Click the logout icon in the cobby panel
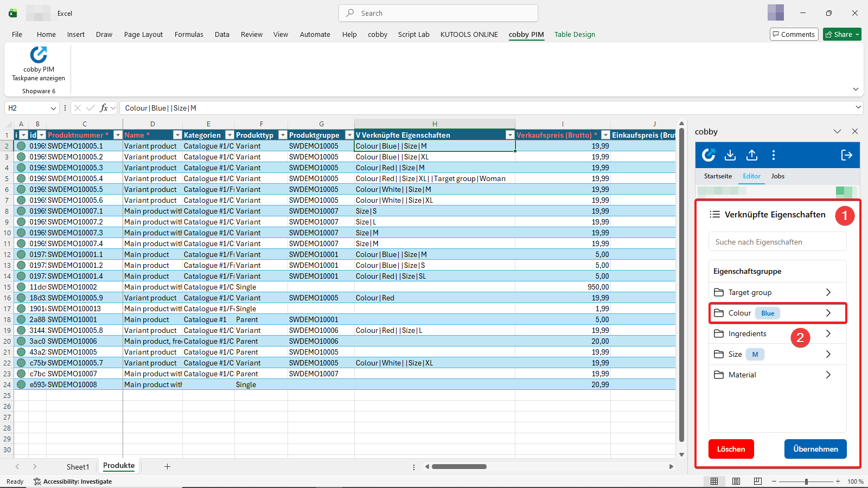Viewport: 868px width, 488px height. [846, 156]
